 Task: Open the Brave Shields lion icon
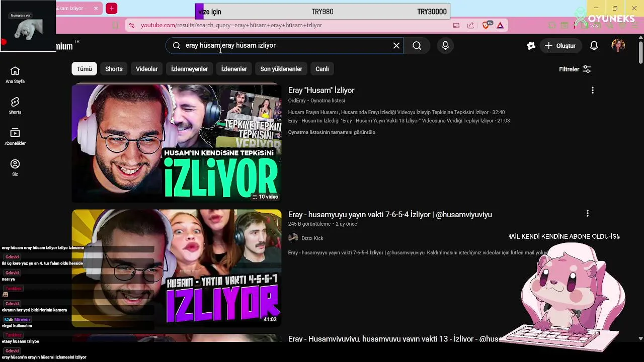486,25
